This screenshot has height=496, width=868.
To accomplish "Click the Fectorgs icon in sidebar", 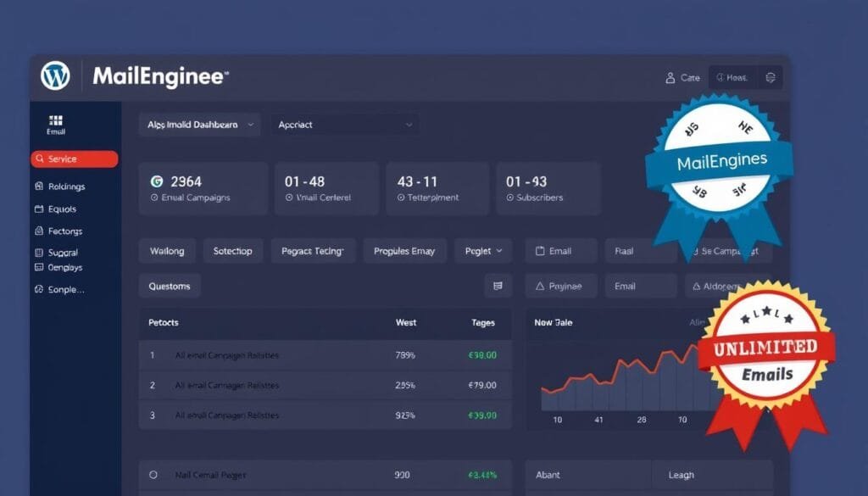I will click(x=39, y=231).
